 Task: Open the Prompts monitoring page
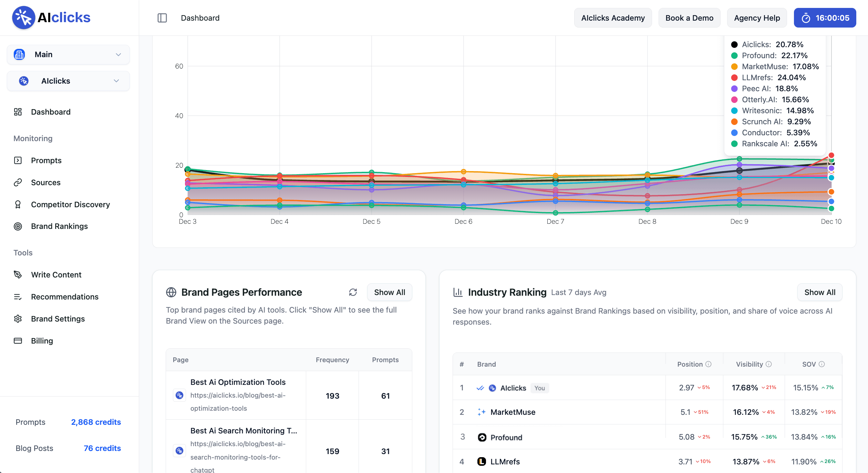46,160
